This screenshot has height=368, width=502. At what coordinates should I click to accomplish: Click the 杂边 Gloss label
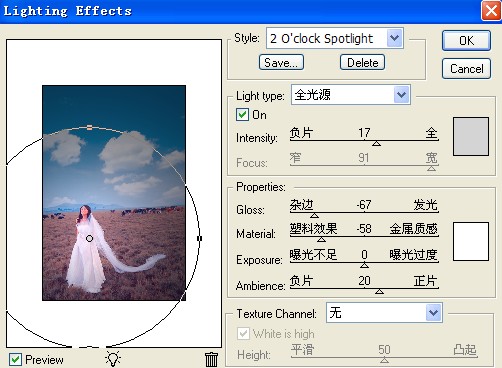[301, 204]
